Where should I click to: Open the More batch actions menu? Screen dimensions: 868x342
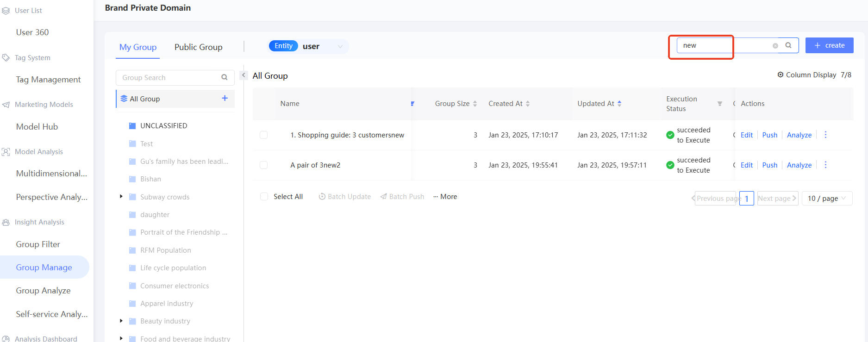point(445,197)
